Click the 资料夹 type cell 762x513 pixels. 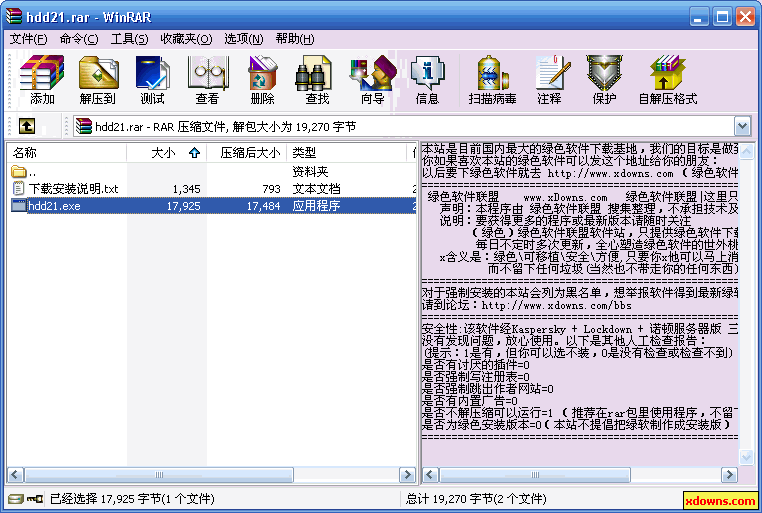(310, 171)
